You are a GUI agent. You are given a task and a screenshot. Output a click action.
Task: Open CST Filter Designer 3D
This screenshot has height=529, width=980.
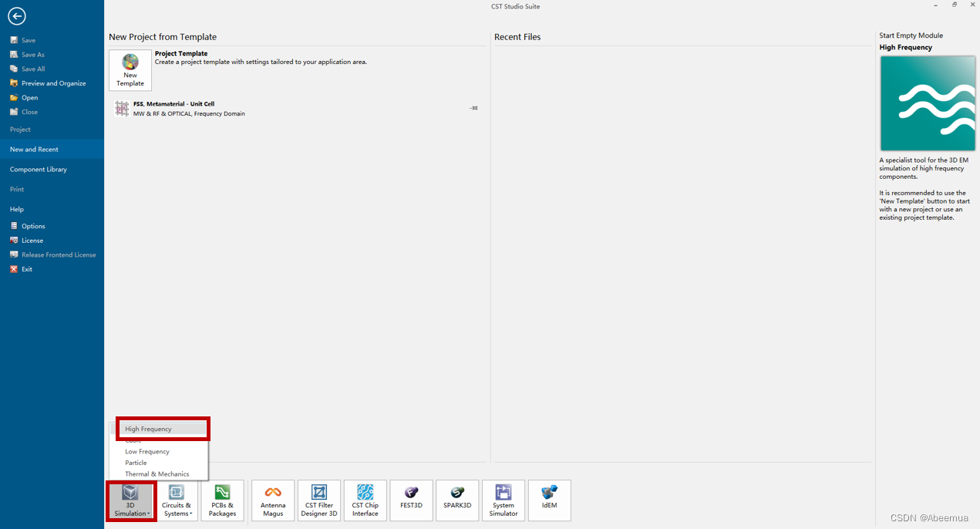[x=319, y=500]
